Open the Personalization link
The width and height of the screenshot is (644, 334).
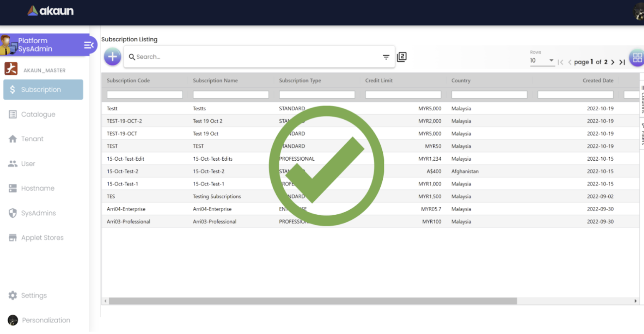46,320
